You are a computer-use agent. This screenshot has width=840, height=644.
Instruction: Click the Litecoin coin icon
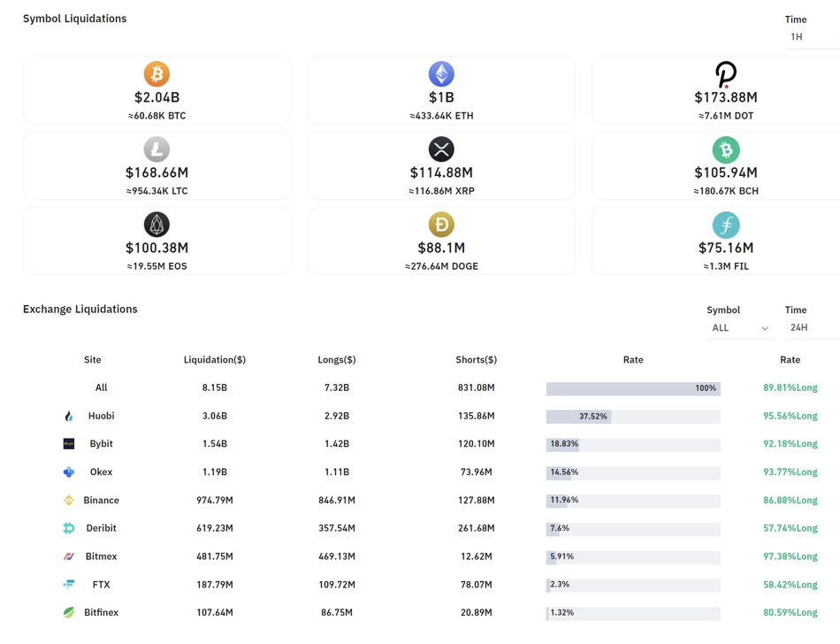point(157,149)
